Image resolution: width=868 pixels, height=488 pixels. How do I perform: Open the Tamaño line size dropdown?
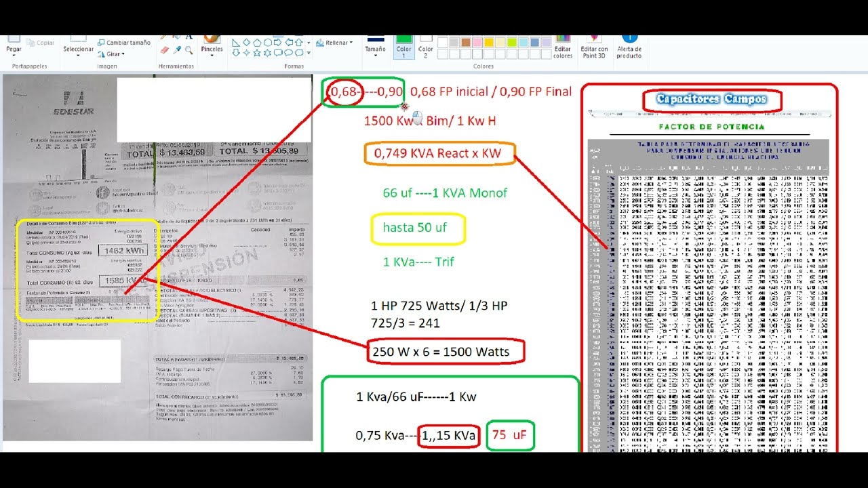pyautogui.click(x=375, y=56)
